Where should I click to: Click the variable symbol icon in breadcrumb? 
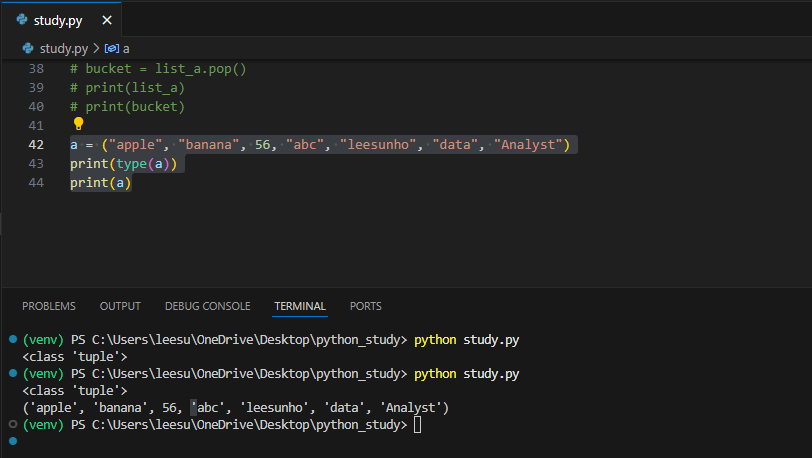(111, 49)
